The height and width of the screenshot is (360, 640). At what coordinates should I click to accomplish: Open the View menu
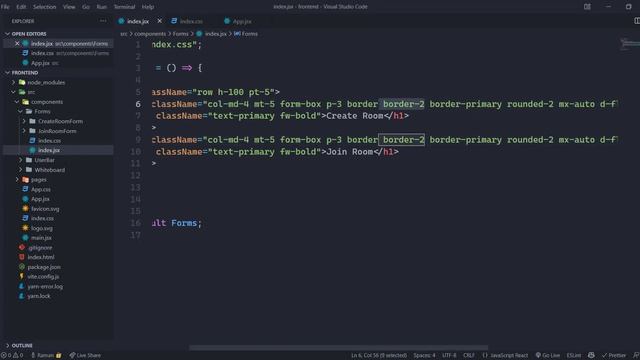coord(69,7)
